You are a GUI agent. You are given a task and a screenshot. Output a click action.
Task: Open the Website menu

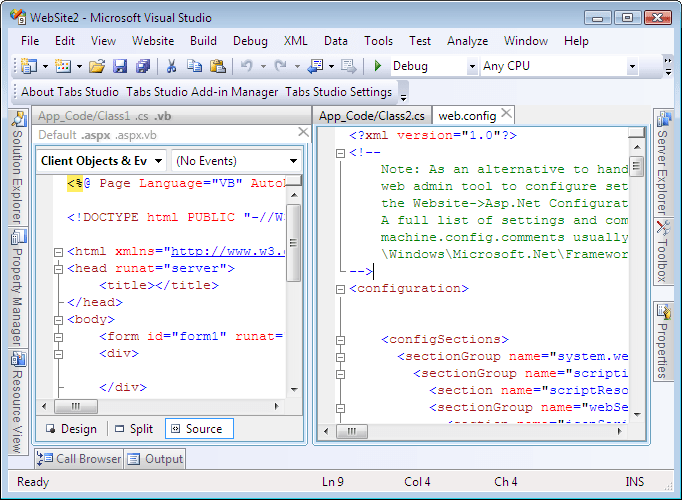coord(153,41)
